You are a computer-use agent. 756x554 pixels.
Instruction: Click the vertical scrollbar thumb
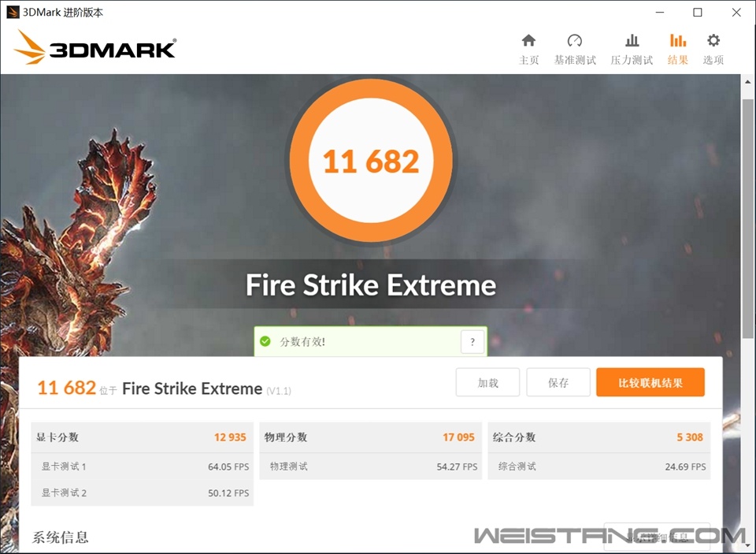(748, 218)
